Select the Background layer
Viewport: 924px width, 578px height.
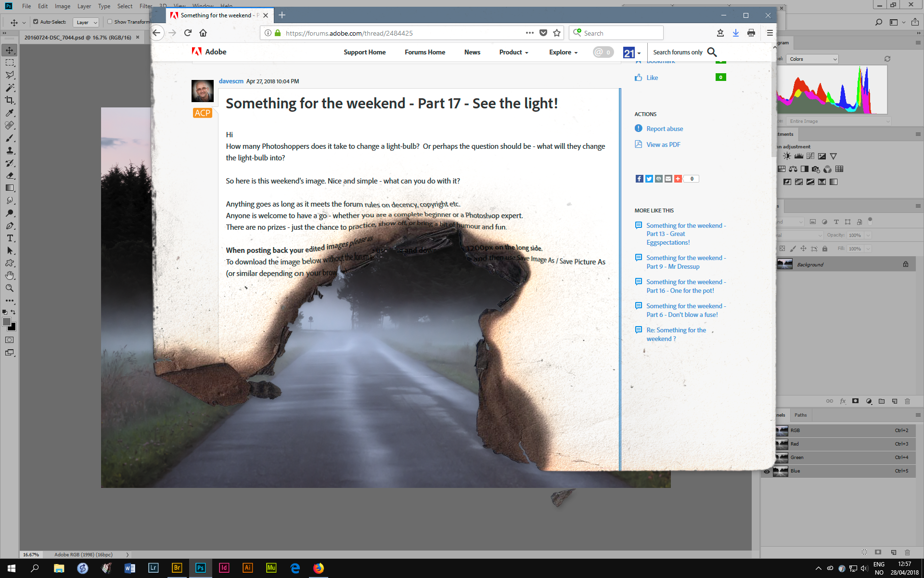tap(845, 264)
